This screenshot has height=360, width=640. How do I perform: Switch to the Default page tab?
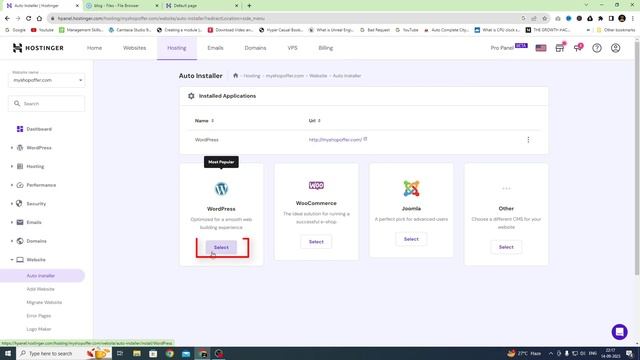(202, 6)
